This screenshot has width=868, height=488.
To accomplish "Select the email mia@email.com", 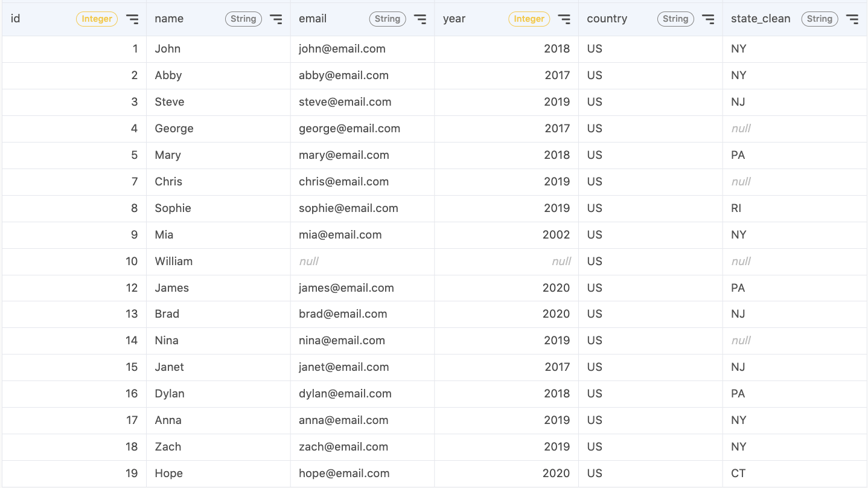I will pyautogui.click(x=340, y=235).
